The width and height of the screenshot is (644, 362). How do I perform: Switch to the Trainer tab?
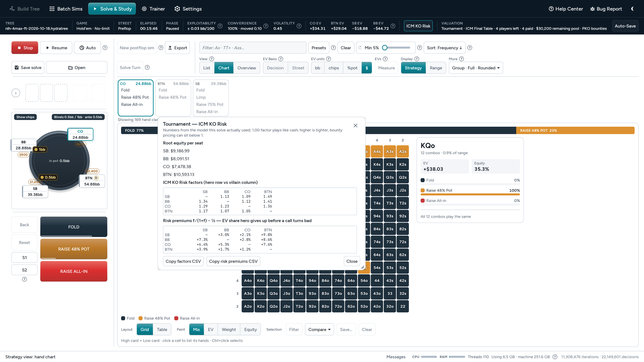[x=153, y=9]
